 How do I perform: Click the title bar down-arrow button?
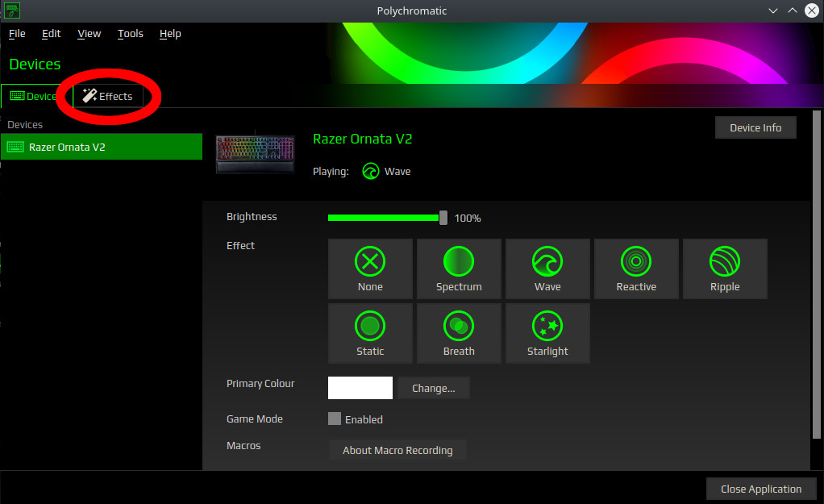point(772,10)
